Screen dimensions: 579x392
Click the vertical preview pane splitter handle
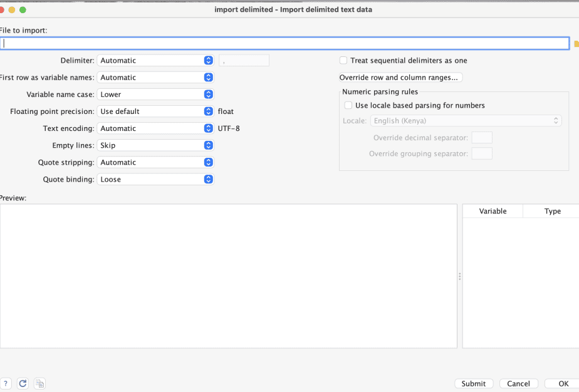pyautogui.click(x=460, y=276)
